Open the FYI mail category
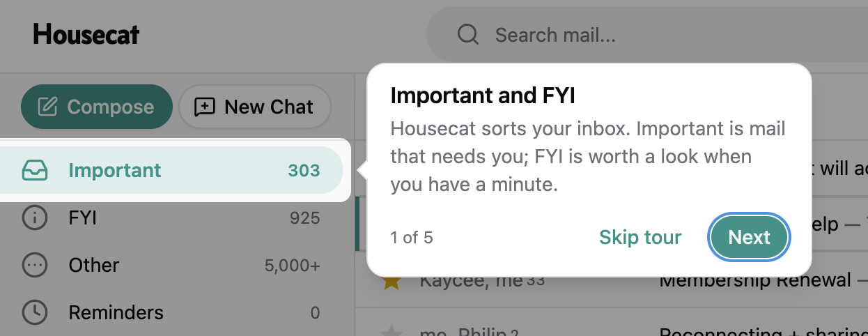 [x=83, y=218]
